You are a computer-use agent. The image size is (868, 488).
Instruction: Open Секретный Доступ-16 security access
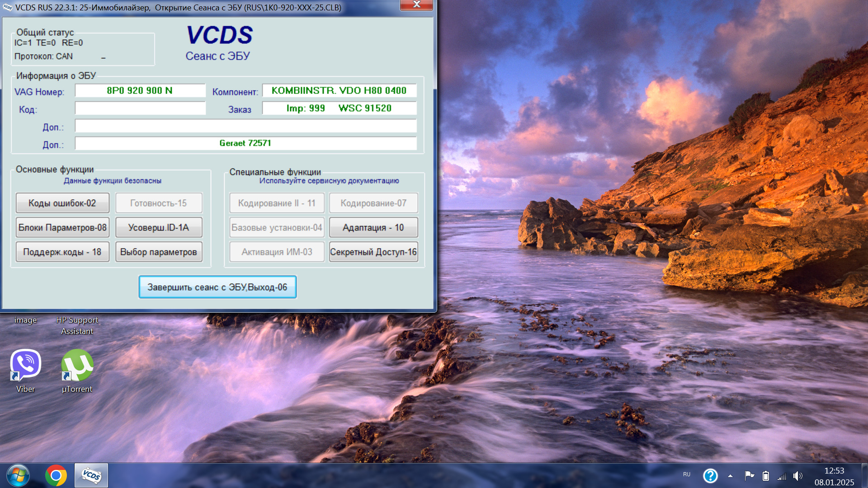pyautogui.click(x=373, y=252)
